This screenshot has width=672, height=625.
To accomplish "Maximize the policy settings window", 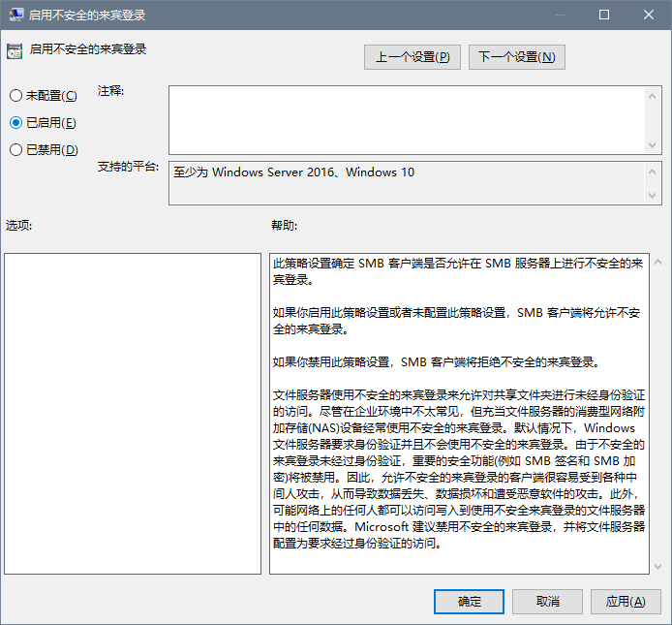I will pos(604,16).
